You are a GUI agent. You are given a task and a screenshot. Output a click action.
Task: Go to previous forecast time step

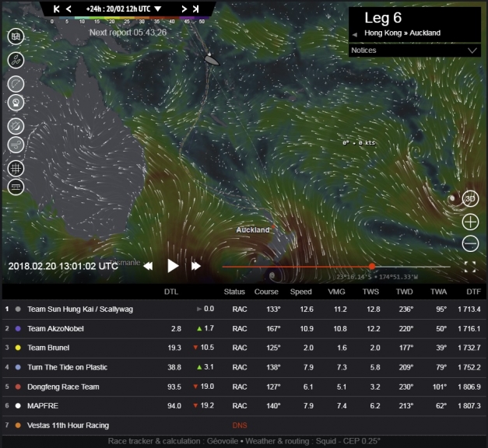(68, 9)
